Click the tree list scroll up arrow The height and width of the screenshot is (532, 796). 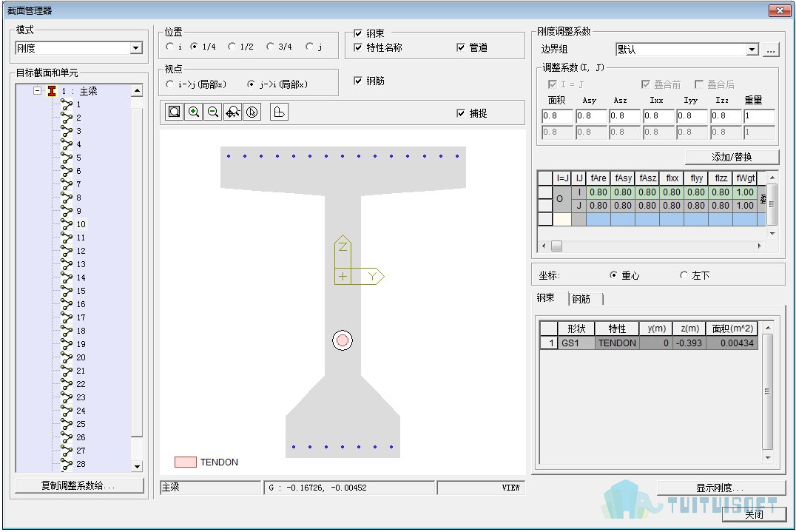tap(137, 91)
